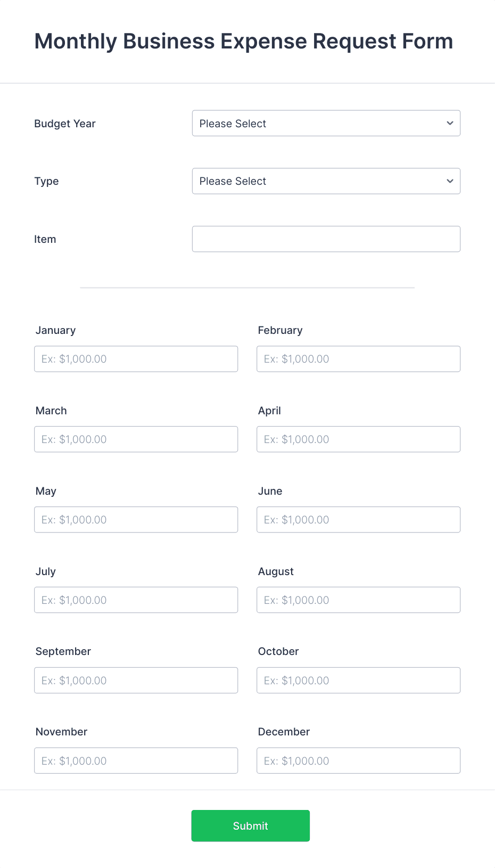The width and height of the screenshot is (495, 868).
Task: Click the June amount field
Action: [358, 519]
